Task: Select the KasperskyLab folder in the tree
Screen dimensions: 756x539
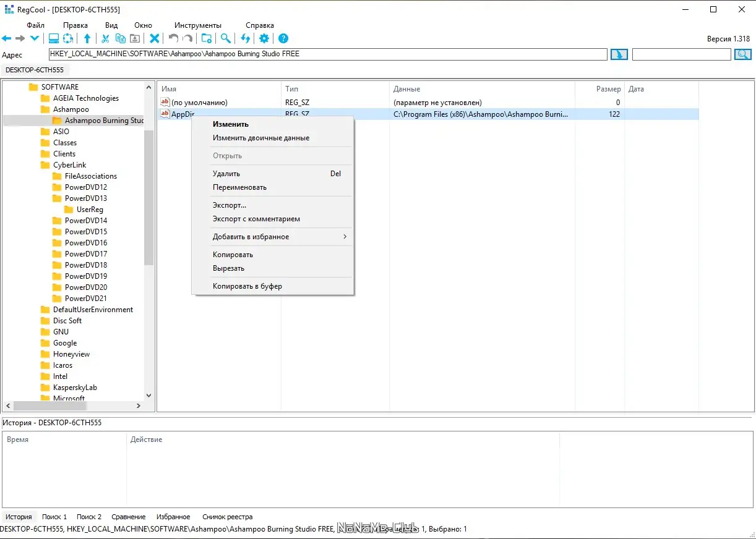Action: pos(75,388)
